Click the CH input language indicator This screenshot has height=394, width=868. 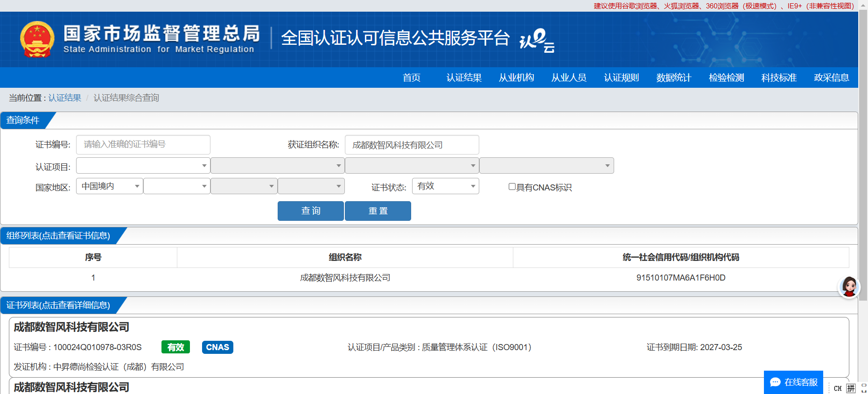point(837,388)
